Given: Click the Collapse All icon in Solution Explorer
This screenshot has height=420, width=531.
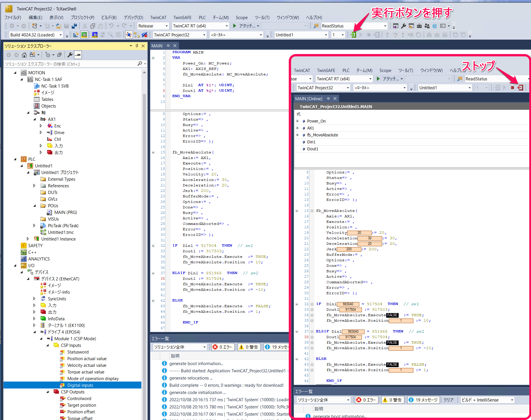Looking at the screenshot, I should pyautogui.click(x=59, y=55).
